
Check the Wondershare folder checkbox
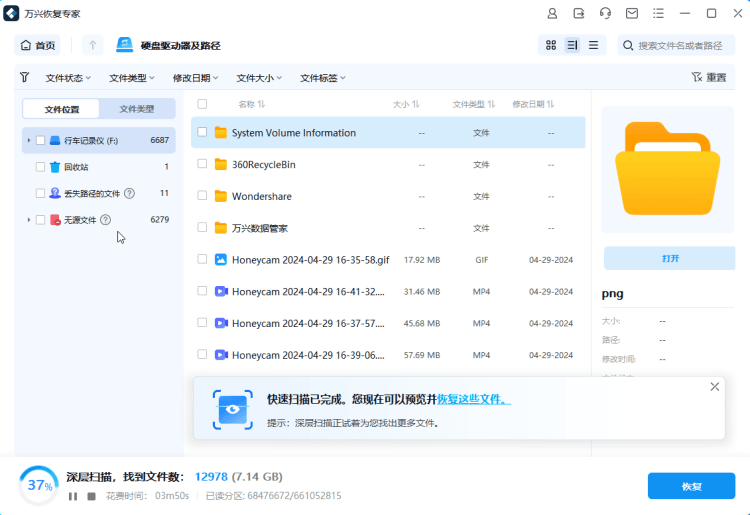tap(202, 195)
